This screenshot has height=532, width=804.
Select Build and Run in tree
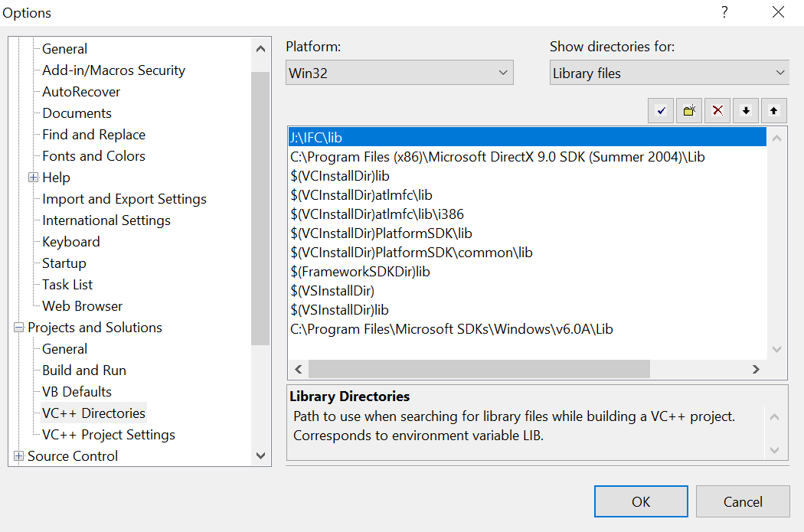click(84, 370)
